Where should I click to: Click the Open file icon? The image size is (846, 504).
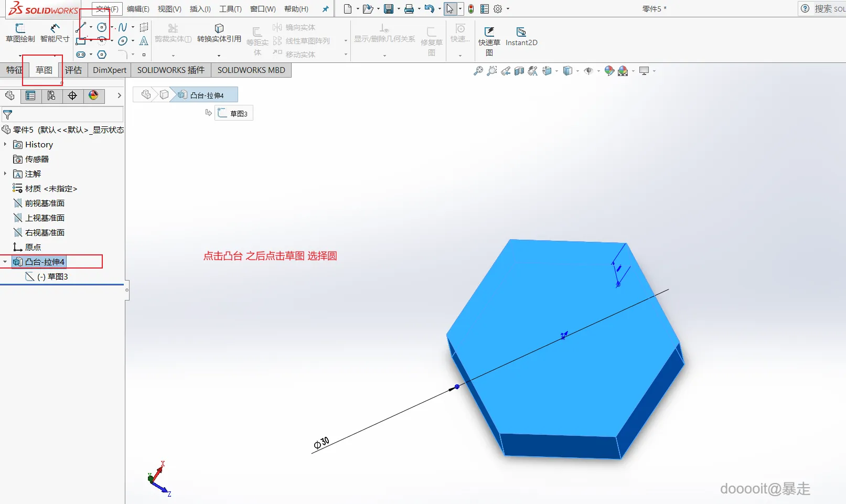coord(368,9)
